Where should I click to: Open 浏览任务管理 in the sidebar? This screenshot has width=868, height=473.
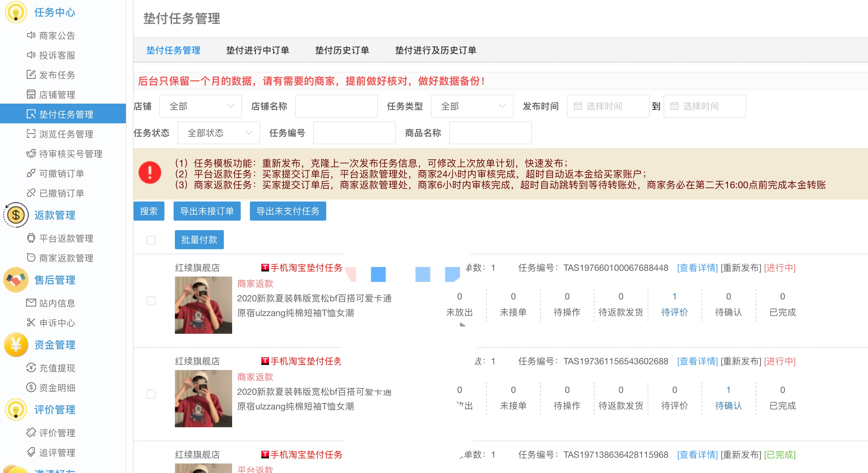tap(63, 134)
